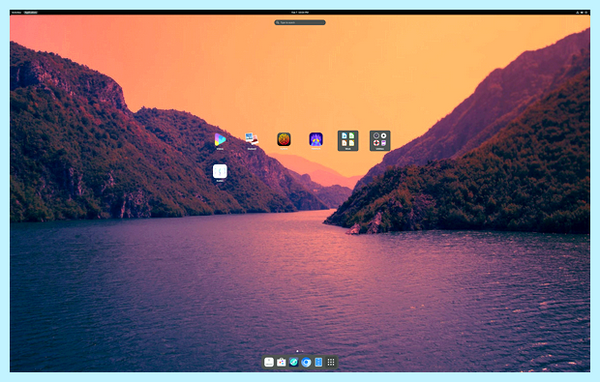
Task: Open the folder containing four document icons
Action: tap(348, 140)
